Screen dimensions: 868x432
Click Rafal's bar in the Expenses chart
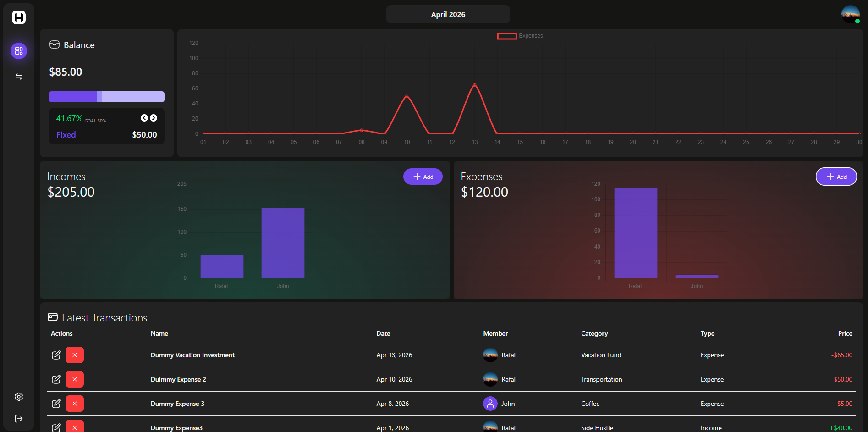pyautogui.click(x=635, y=233)
